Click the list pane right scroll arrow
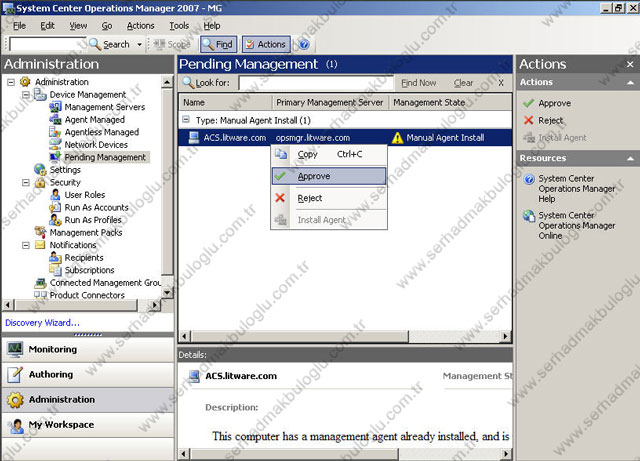 coord(505,336)
